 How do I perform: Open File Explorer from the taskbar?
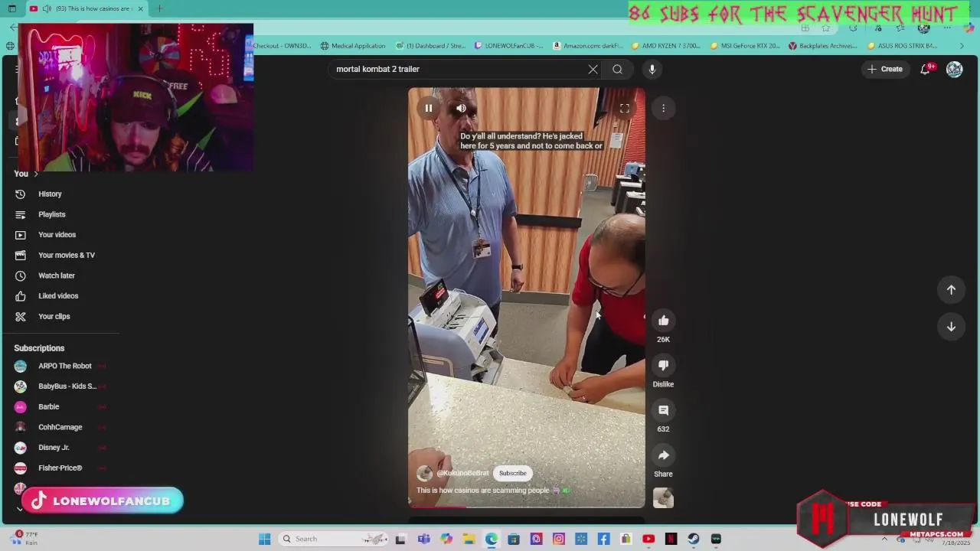pyautogui.click(x=469, y=539)
